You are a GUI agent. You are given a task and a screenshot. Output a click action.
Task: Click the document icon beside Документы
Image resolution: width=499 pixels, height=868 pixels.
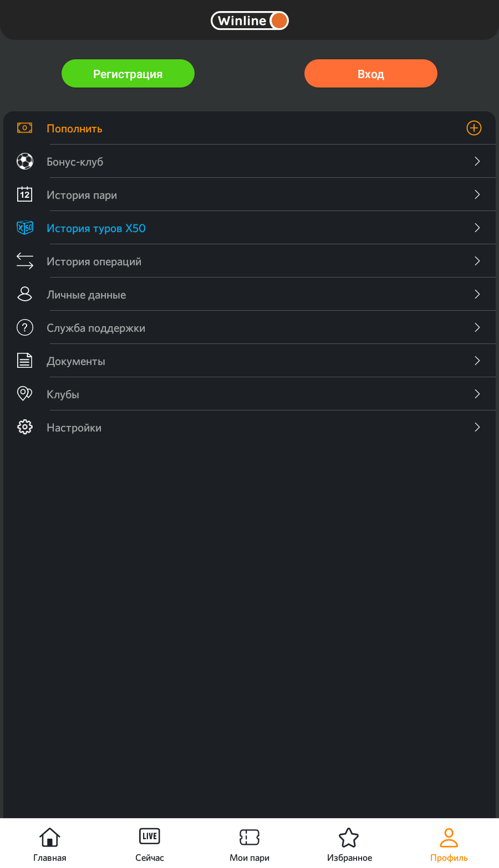(25, 361)
